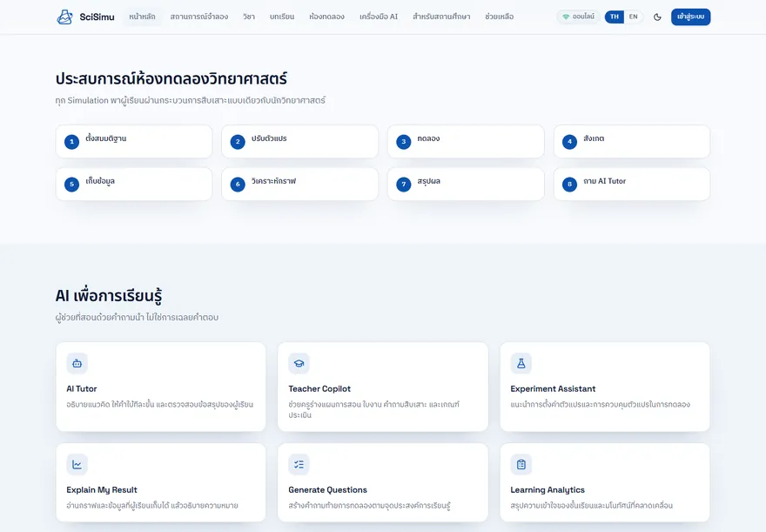Click the Generate Questions card title

pos(328,490)
